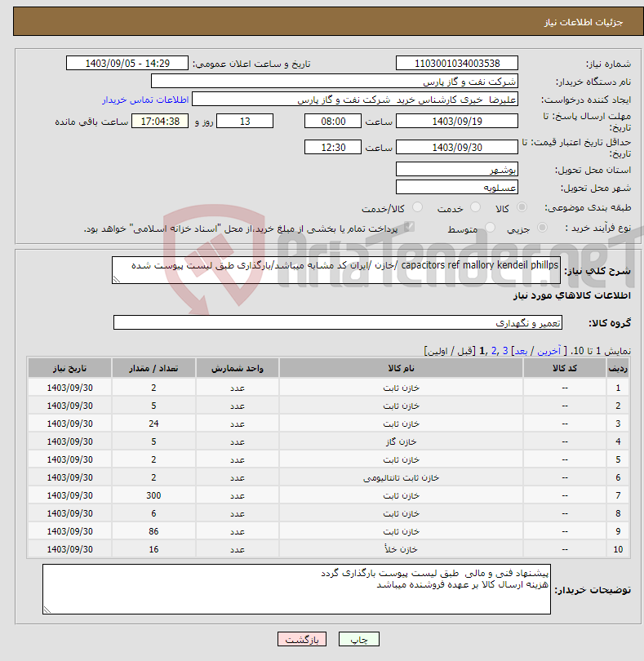
Task: Click the 13 days remaining field
Action: click(x=245, y=122)
